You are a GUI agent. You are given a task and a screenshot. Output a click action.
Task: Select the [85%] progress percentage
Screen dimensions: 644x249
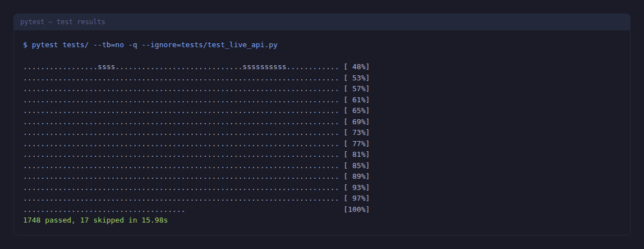click(x=356, y=165)
